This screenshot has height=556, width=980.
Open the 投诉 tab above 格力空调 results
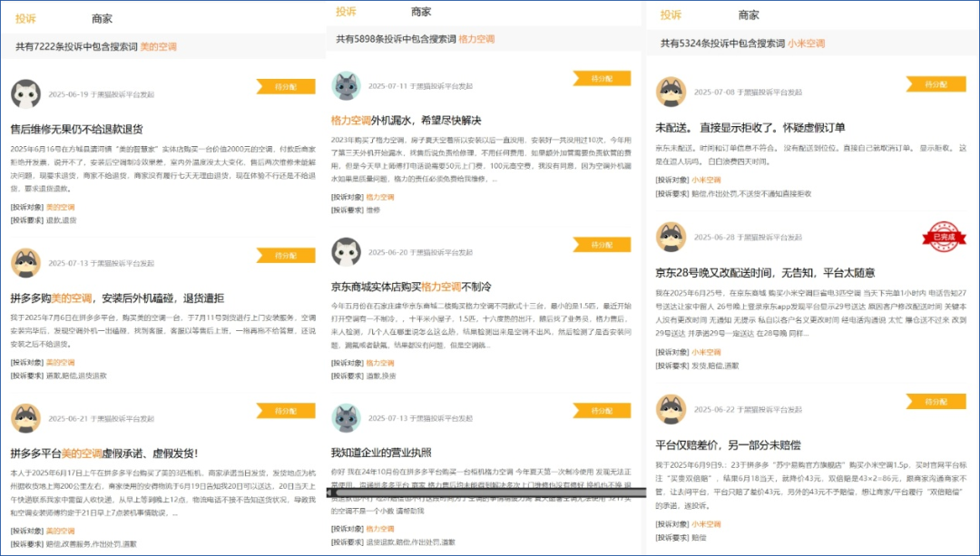[346, 11]
